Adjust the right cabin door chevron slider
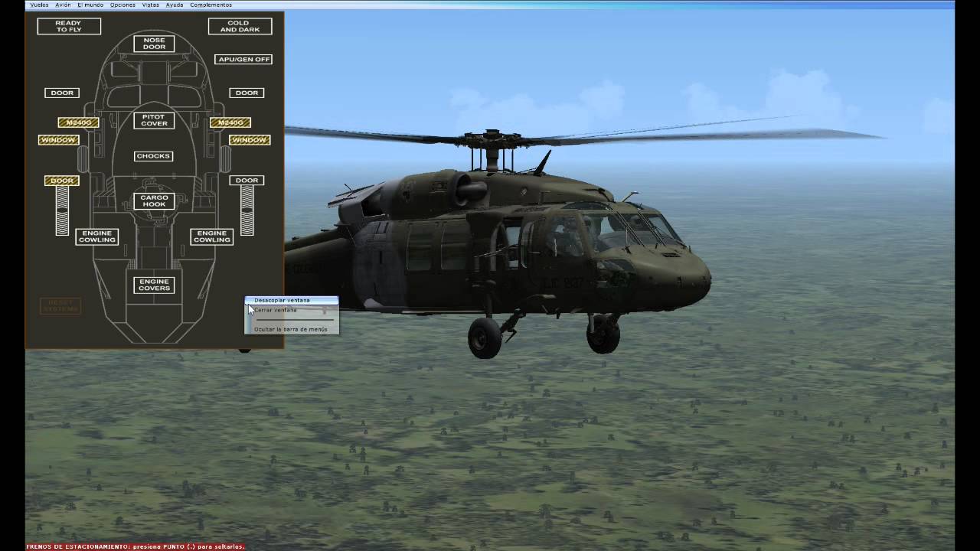 (247, 211)
